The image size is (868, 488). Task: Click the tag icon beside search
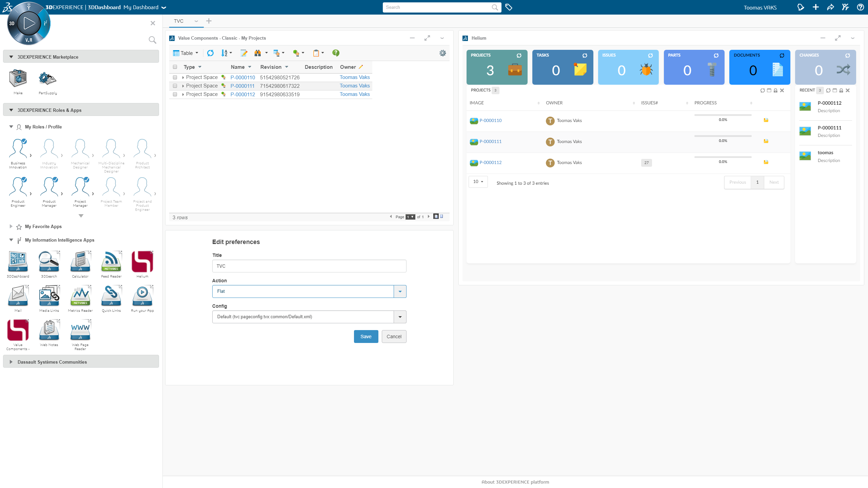509,7
